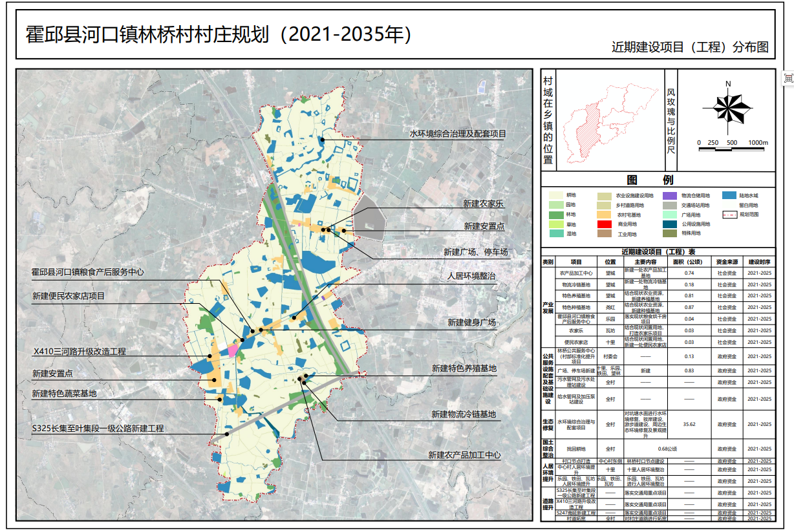This screenshot has width=794, height=532.
Task: Click the 林地 green legend swatch
Action: click(x=555, y=214)
